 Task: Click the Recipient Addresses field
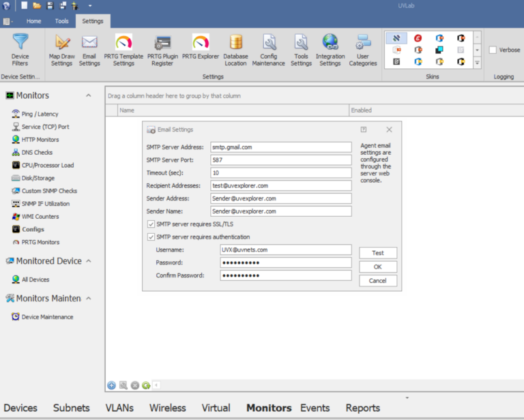point(281,185)
